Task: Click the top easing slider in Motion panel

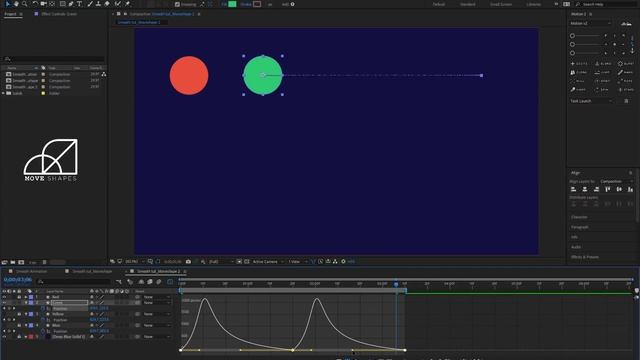Action: (x=586, y=36)
